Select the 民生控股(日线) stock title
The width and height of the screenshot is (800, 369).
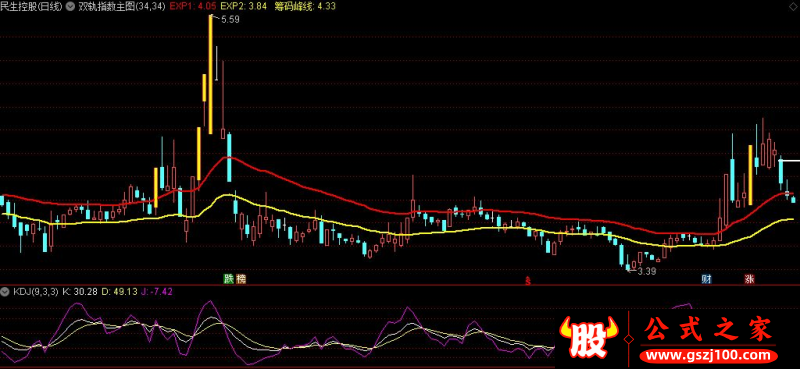click(x=32, y=7)
